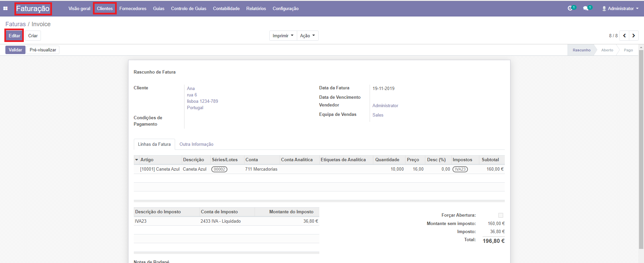This screenshot has height=263, width=644.
Task: Go to previous invoice record arrow
Action: [624, 36]
